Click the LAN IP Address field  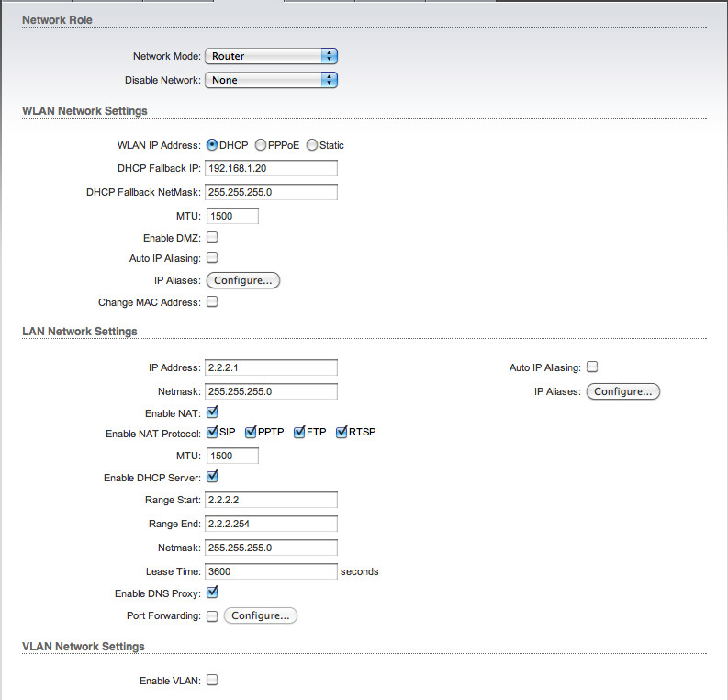[271, 367]
